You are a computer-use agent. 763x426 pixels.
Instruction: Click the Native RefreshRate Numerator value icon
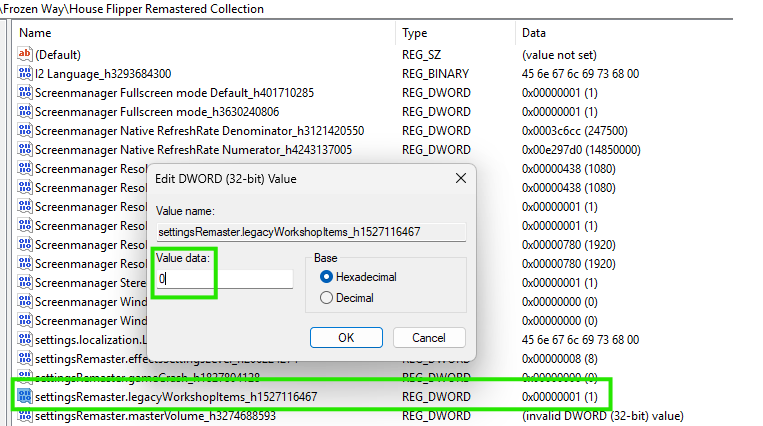tap(24, 149)
